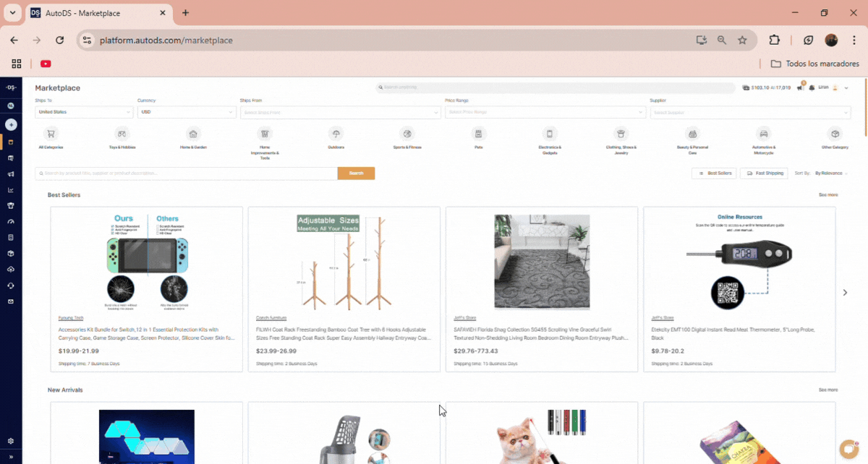This screenshot has width=868, height=464.
Task: Toggle the Fast Shipping filter
Action: (x=764, y=173)
